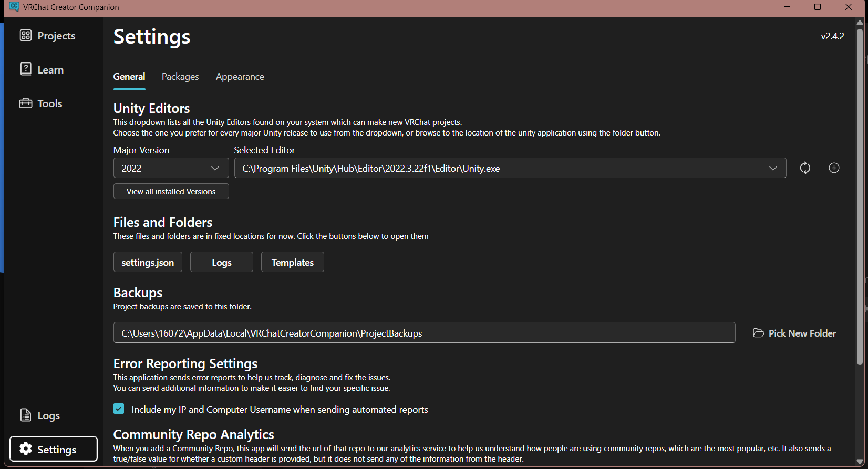Add a Unity editor with plus icon
Screen dimensions: 868x469
(x=834, y=168)
